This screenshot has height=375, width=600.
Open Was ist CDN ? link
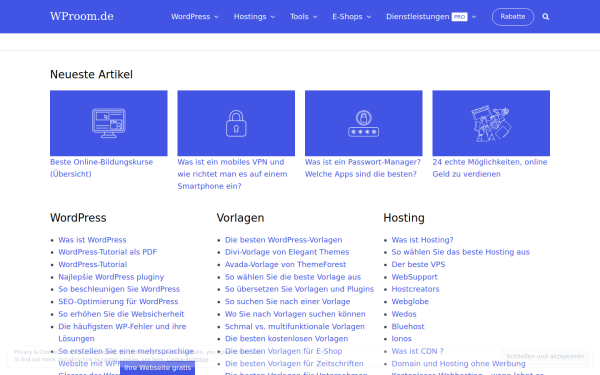(x=417, y=351)
